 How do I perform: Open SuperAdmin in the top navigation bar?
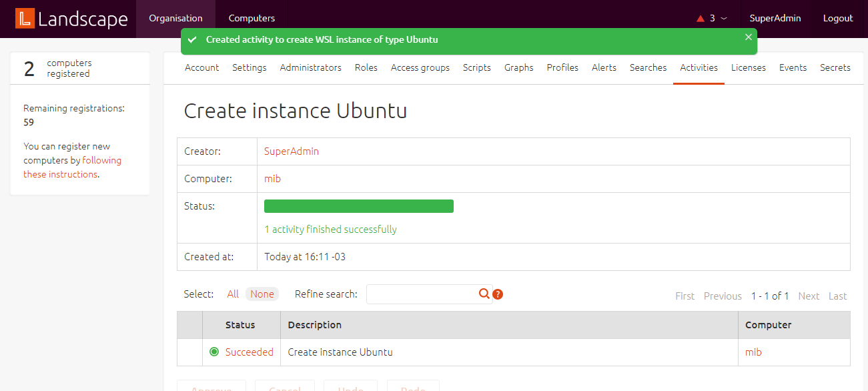tap(775, 19)
